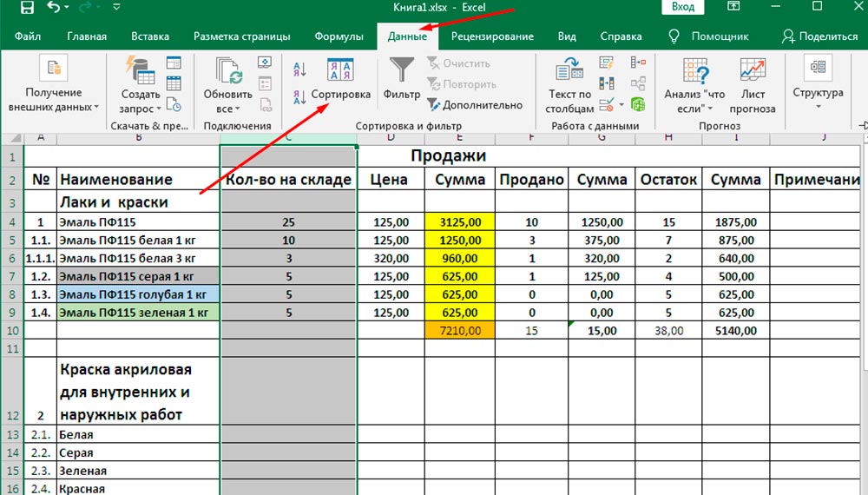Open the Quick Access Toolbar customization arrow

(x=116, y=7)
